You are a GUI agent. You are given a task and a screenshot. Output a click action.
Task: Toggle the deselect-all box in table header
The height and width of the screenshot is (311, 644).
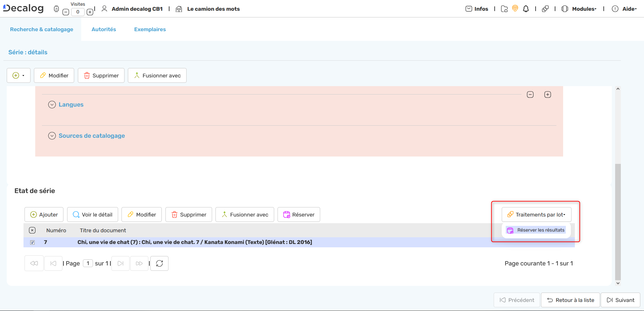tap(32, 230)
